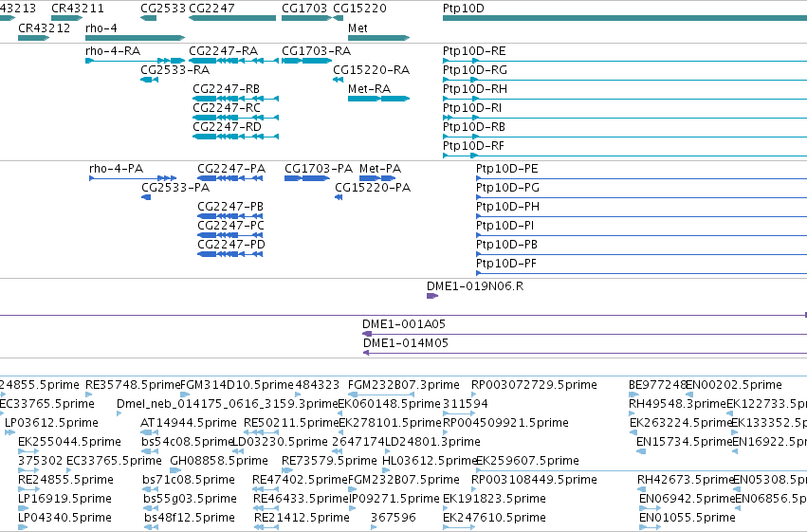Open transcript Ptp10D-RB

pos(474,126)
